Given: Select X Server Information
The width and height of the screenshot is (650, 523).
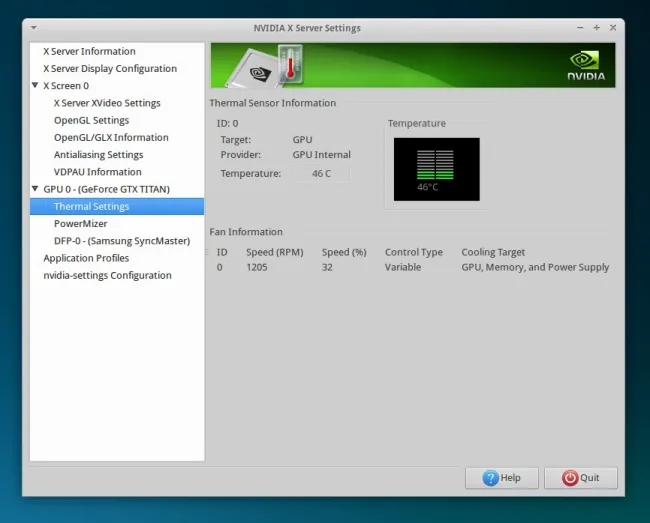Looking at the screenshot, I should (x=89, y=51).
